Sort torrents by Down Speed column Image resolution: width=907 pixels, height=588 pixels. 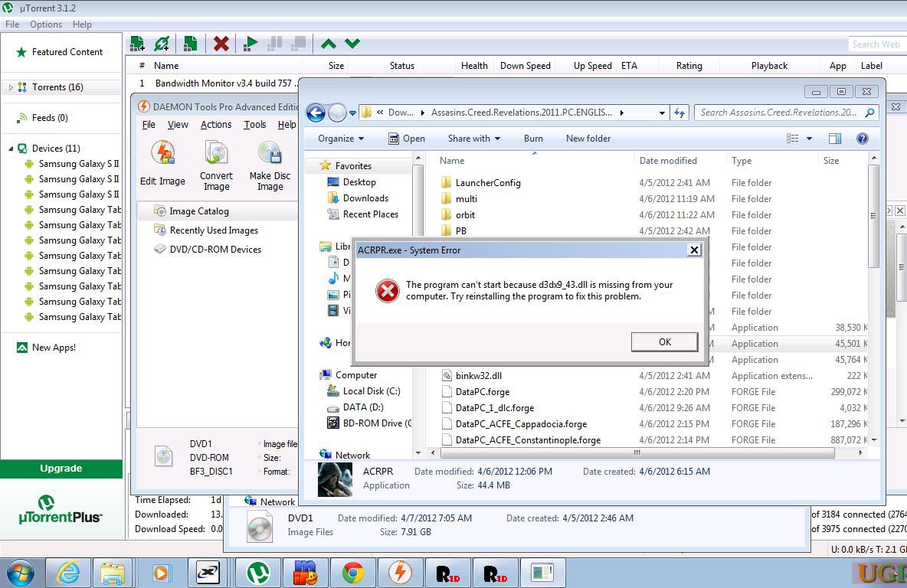(526, 66)
